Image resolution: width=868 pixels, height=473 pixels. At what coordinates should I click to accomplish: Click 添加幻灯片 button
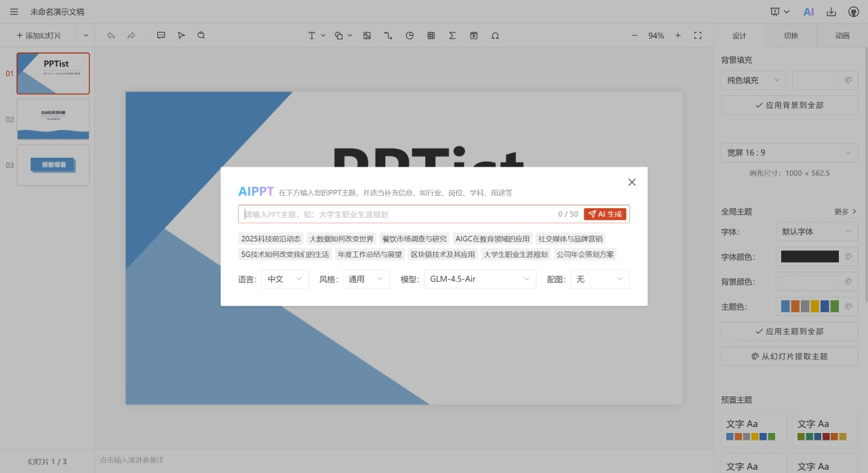pyautogui.click(x=39, y=35)
